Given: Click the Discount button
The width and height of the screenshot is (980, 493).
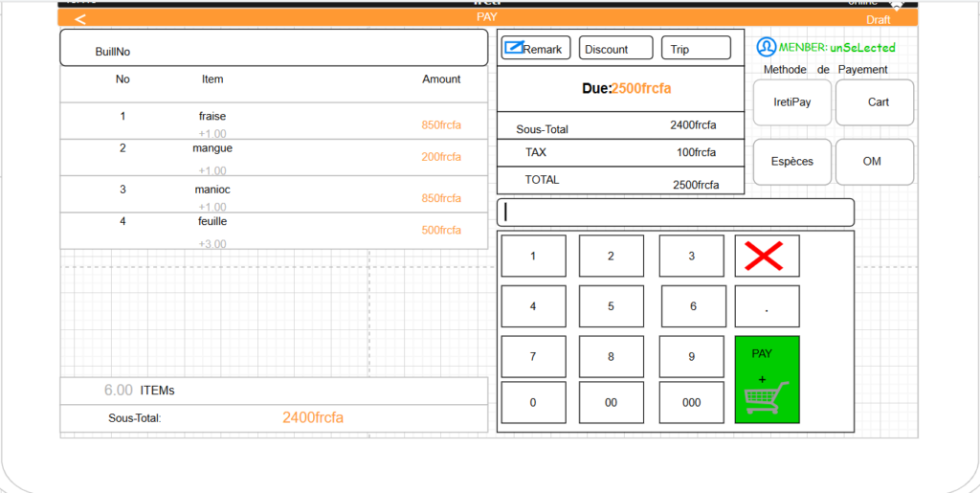Looking at the screenshot, I should (615, 49).
